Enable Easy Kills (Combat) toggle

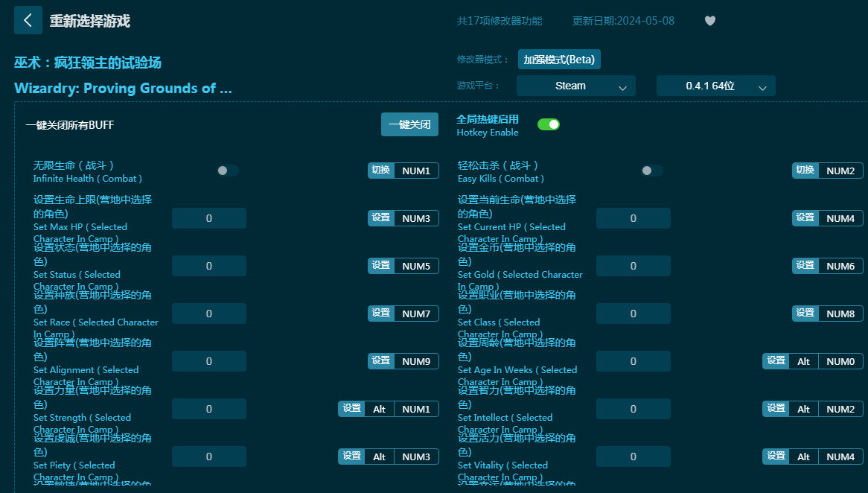point(652,171)
